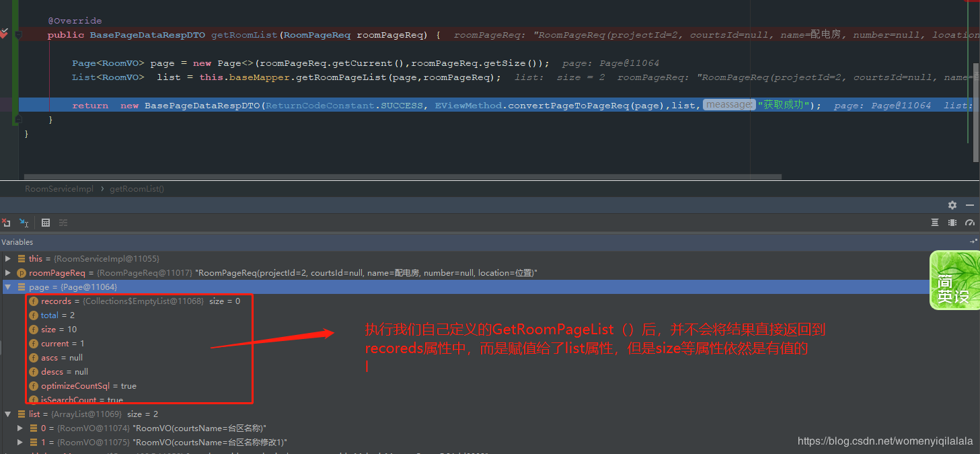Expand RoomVO element 0 under list
Viewport: 980px width, 454px height.
[20, 428]
